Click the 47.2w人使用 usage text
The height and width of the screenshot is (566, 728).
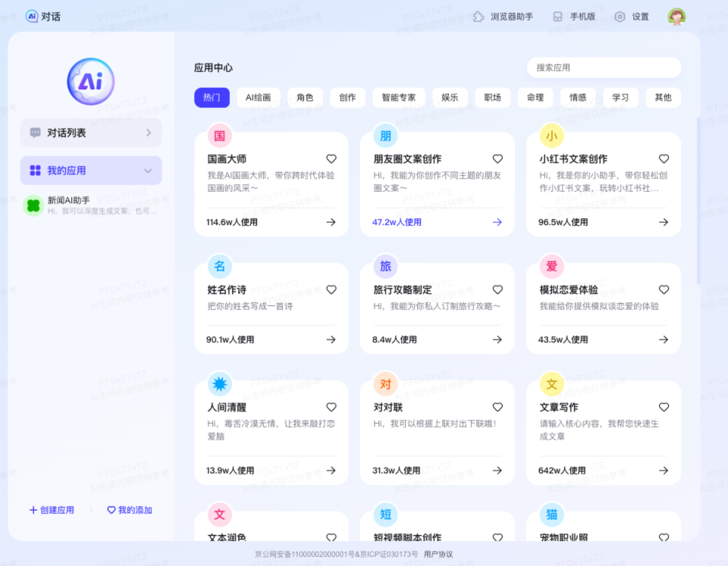point(397,222)
